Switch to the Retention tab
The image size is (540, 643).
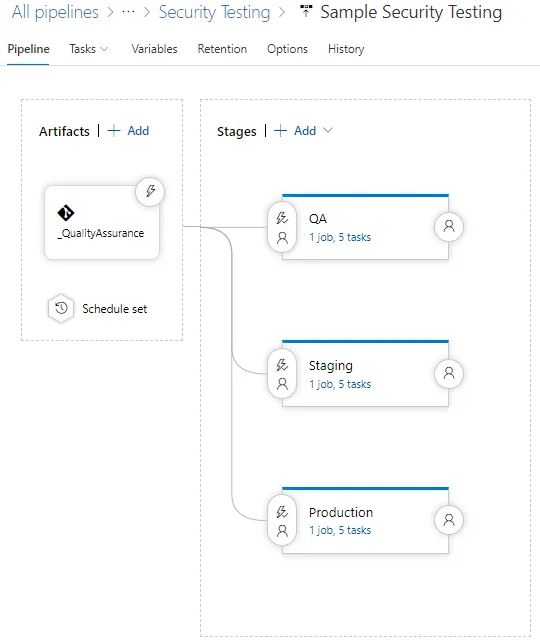click(222, 49)
